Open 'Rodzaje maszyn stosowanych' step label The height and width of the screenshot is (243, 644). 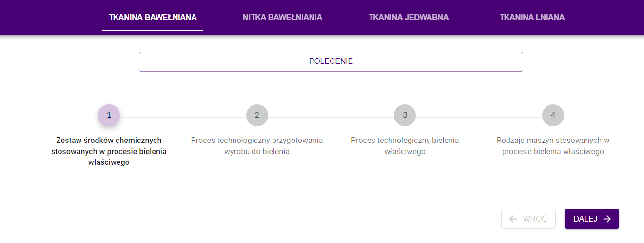point(553,146)
